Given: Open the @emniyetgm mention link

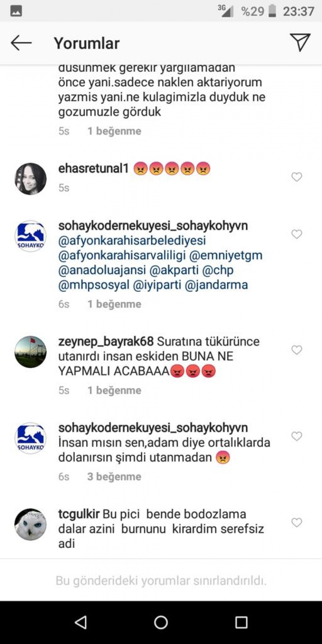Looking at the screenshot, I should coord(226,255).
